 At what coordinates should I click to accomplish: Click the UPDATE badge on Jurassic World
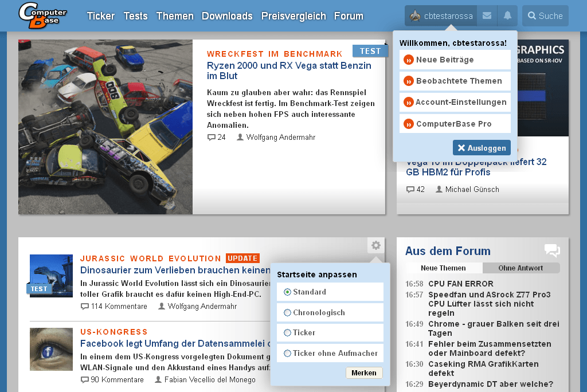click(242, 258)
